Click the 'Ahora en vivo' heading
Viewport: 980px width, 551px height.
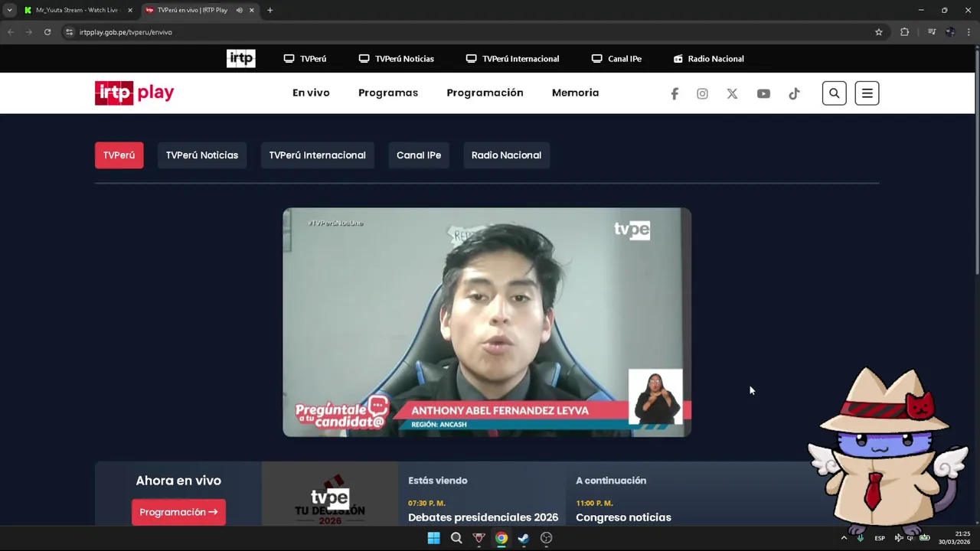pyautogui.click(x=178, y=481)
